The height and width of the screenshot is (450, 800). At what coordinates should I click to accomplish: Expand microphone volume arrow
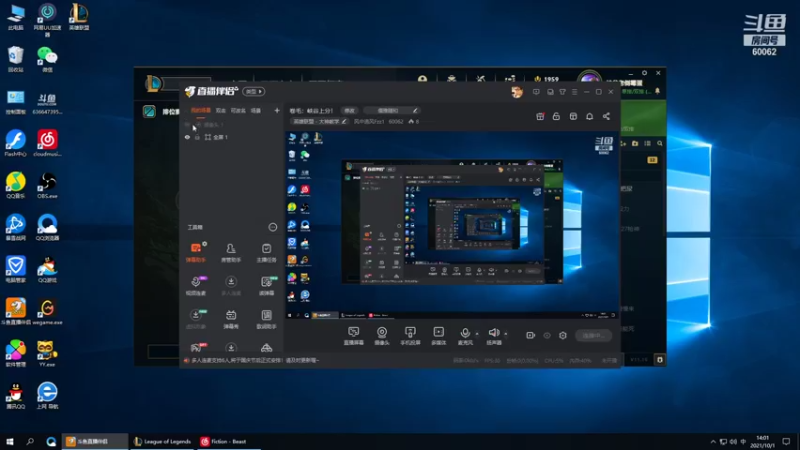477,334
